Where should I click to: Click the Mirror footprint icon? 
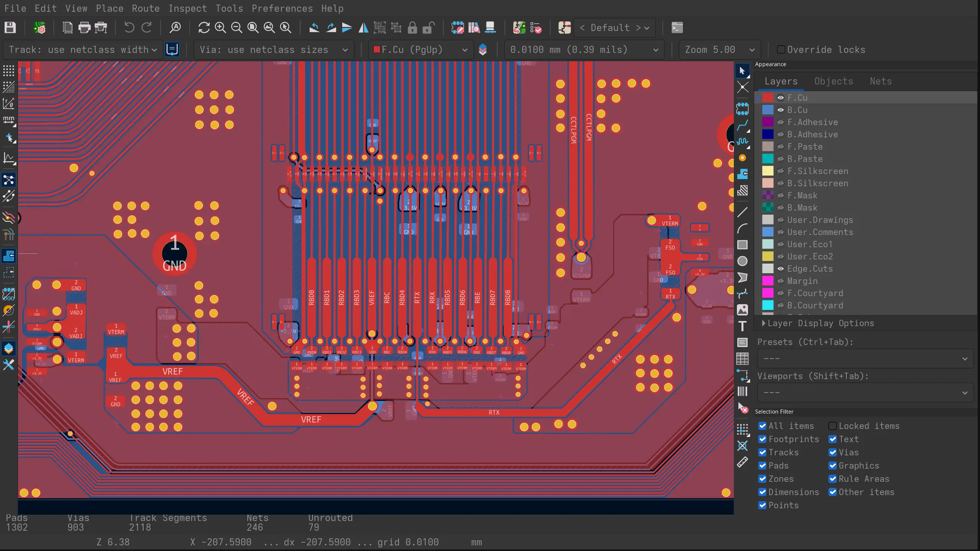[363, 28]
